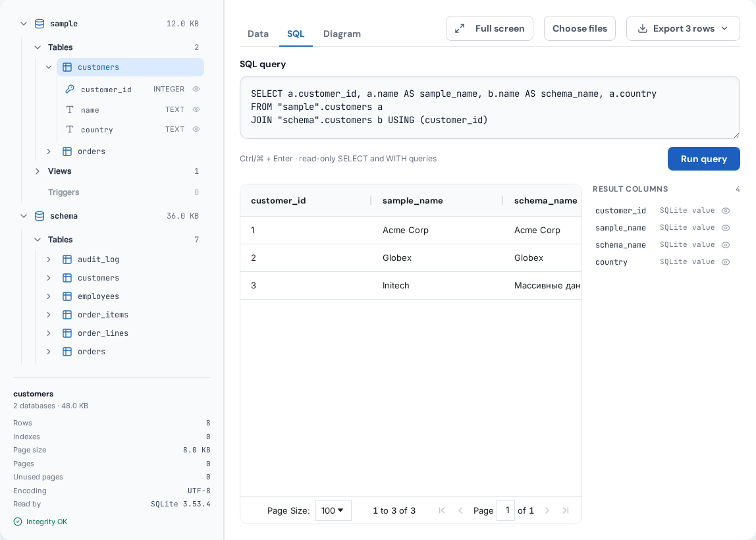The image size is (756, 540).
Task: Expand the Views group
Action: 38,171
